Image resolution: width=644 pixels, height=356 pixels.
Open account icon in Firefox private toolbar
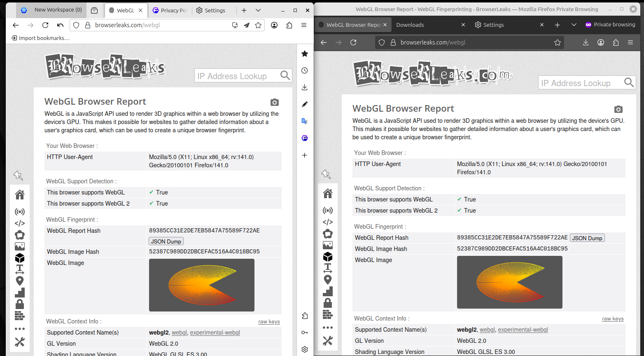pos(601,42)
